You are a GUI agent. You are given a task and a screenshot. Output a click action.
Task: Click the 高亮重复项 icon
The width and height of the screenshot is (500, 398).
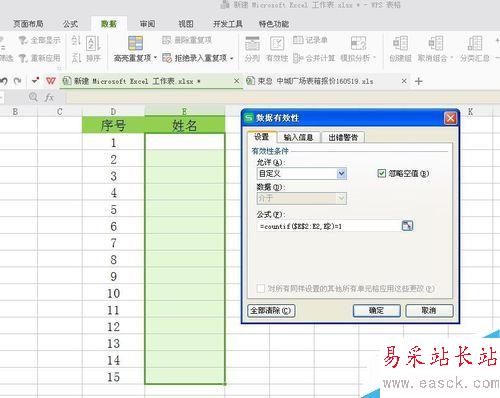(135, 43)
